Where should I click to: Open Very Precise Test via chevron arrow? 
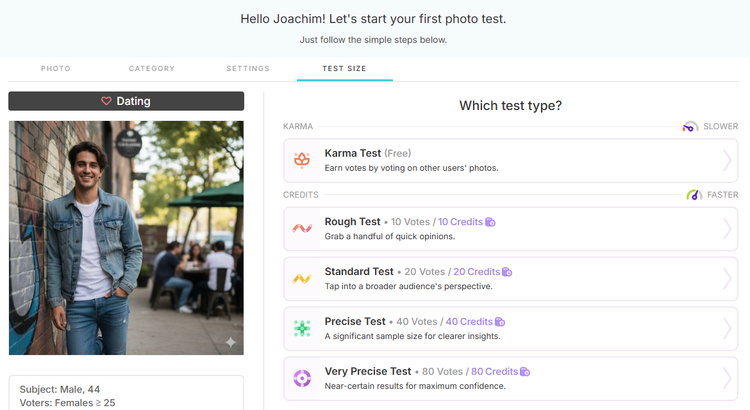pos(727,378)
